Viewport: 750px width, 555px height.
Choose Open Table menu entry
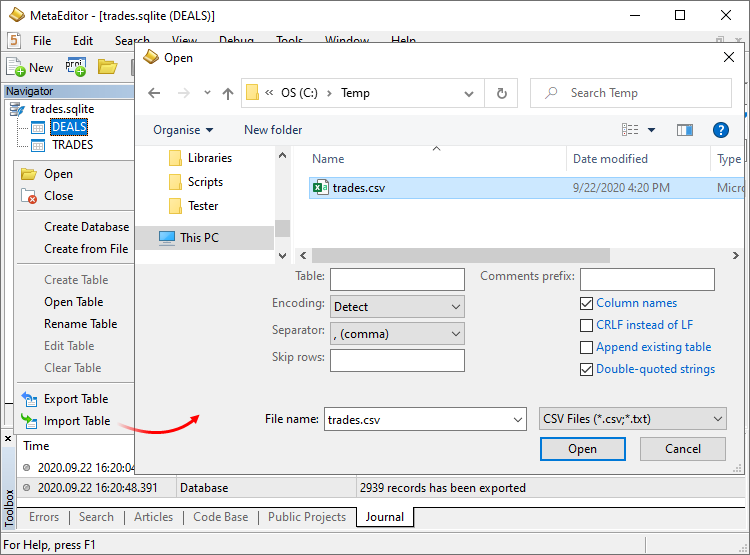74,302
